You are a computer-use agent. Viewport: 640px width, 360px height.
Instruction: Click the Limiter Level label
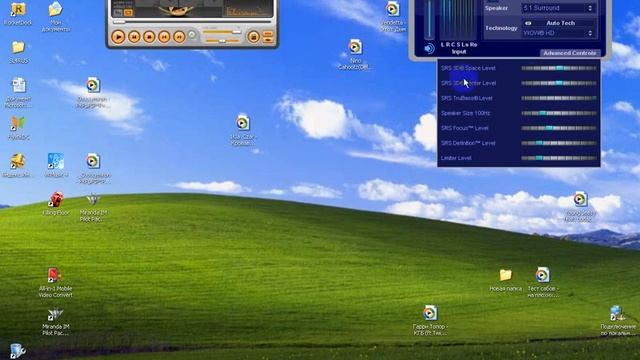coord(456,158)
